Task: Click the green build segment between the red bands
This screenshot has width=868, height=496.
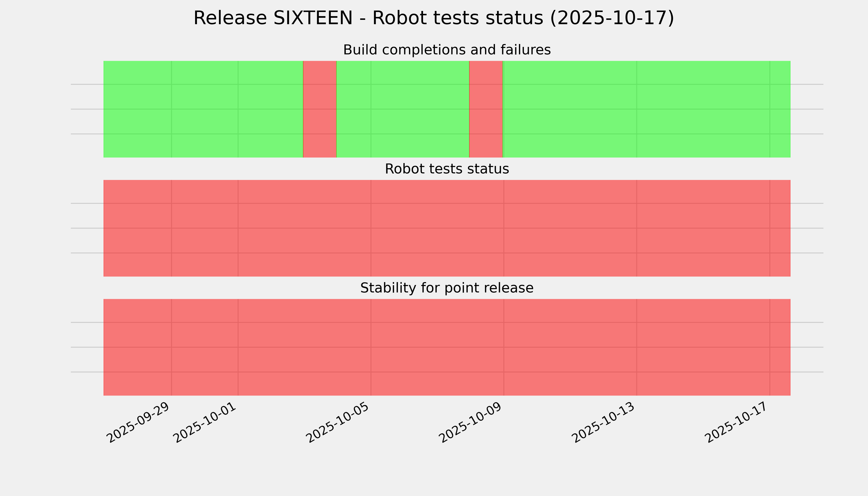Action: pyautogui.click(x=403, y=109)
